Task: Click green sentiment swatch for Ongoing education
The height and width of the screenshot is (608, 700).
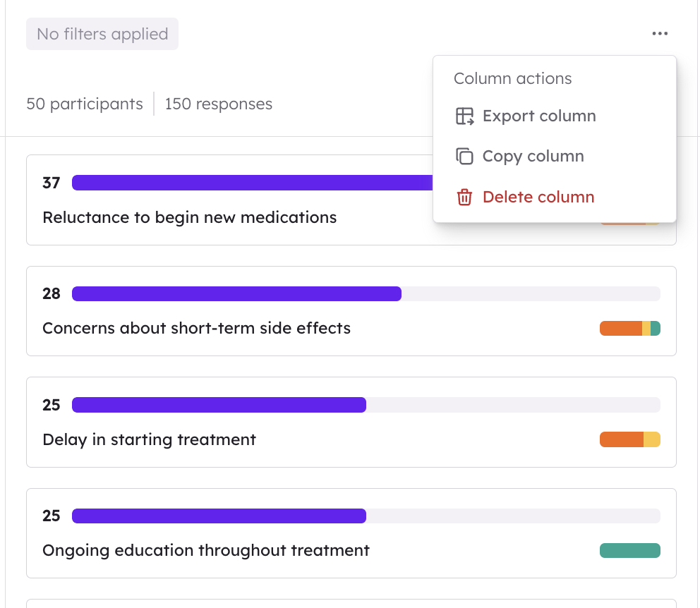Action: 629,550
